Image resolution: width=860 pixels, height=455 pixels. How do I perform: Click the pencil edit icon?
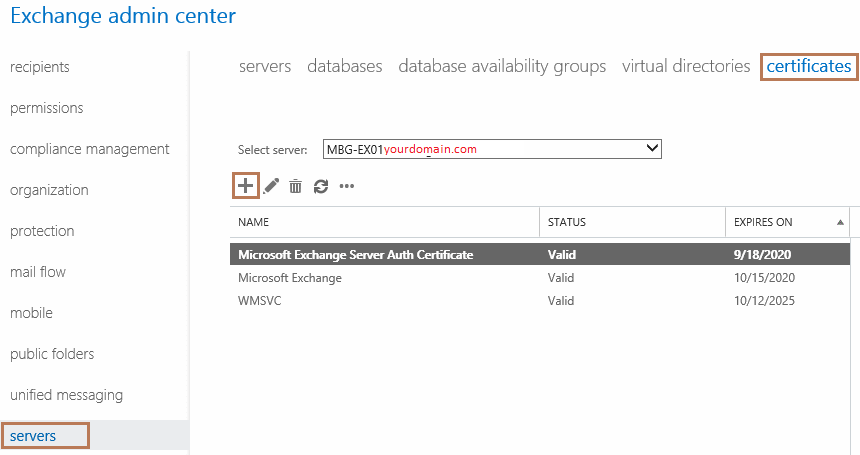click(x=271, y=186)
